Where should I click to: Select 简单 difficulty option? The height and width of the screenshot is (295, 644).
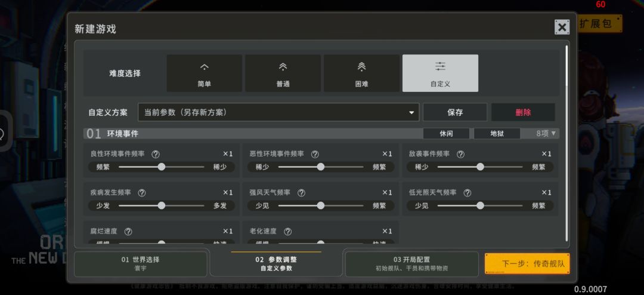tap(204, 73)
